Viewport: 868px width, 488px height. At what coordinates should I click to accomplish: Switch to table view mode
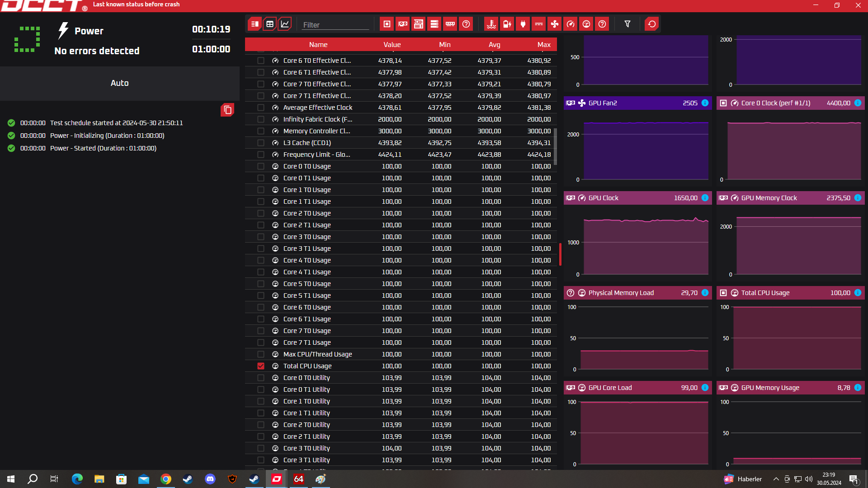[x=270, y=24]
